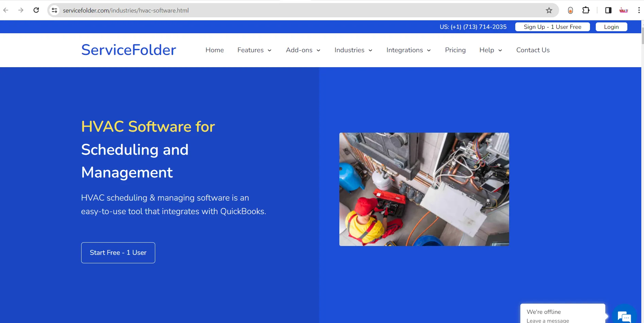Viewport: 644px width, 323px height.
Task: Open the Help dropdown menu
Action: tap(490, 50)
